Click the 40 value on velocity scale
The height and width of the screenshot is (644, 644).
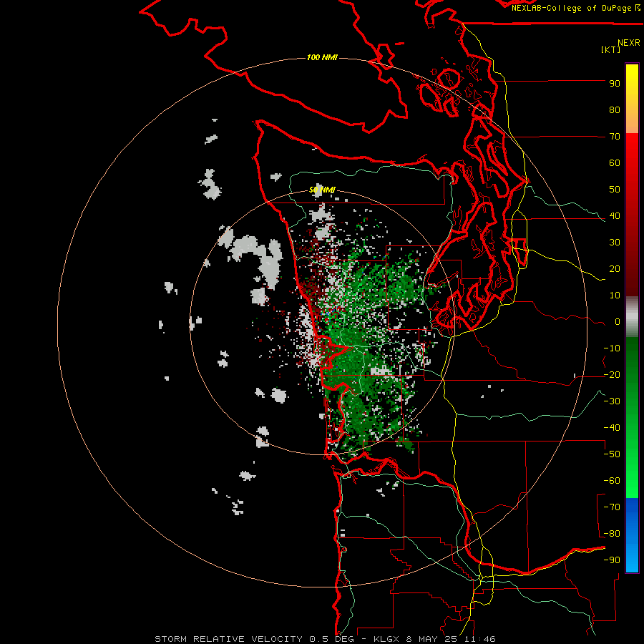[615, 216]
